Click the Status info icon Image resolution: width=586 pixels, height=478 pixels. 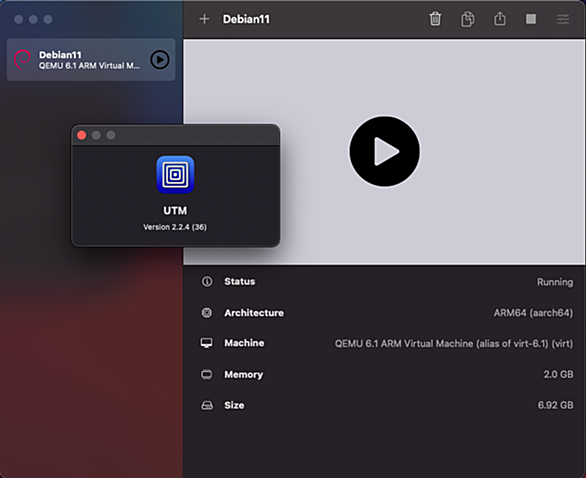click(207, 281)
